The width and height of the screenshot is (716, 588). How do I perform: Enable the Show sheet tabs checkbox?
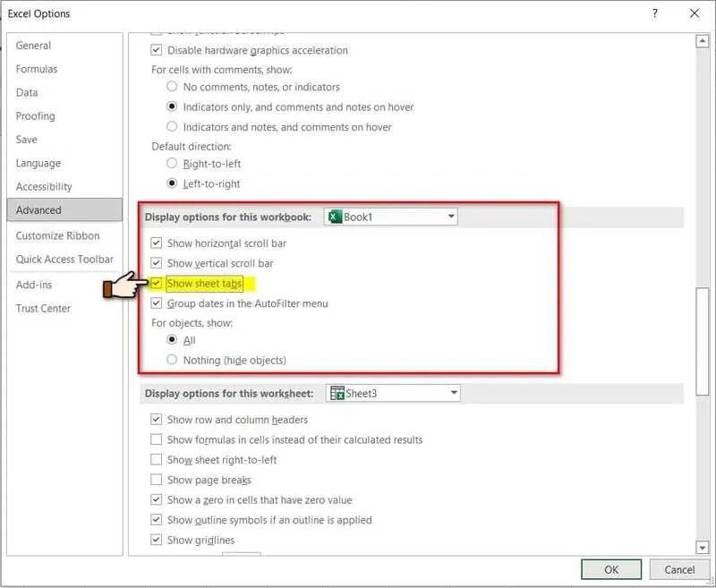[158, 284]
